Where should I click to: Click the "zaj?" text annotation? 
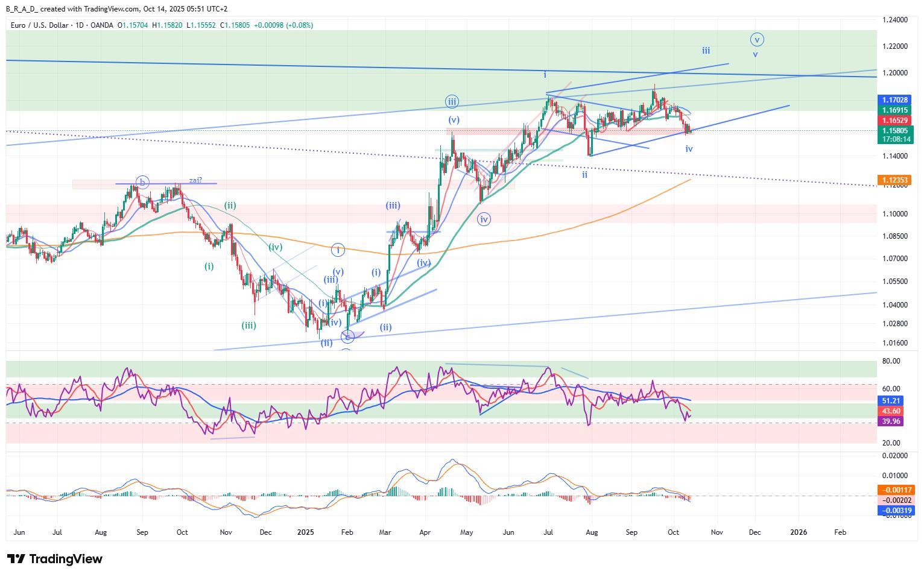coord(195,180)
